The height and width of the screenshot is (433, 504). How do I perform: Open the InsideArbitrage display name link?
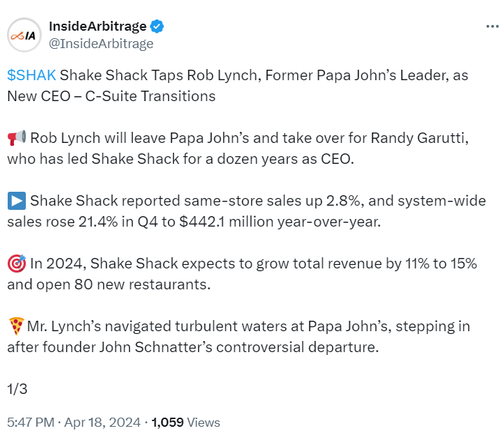pos(97,26)
